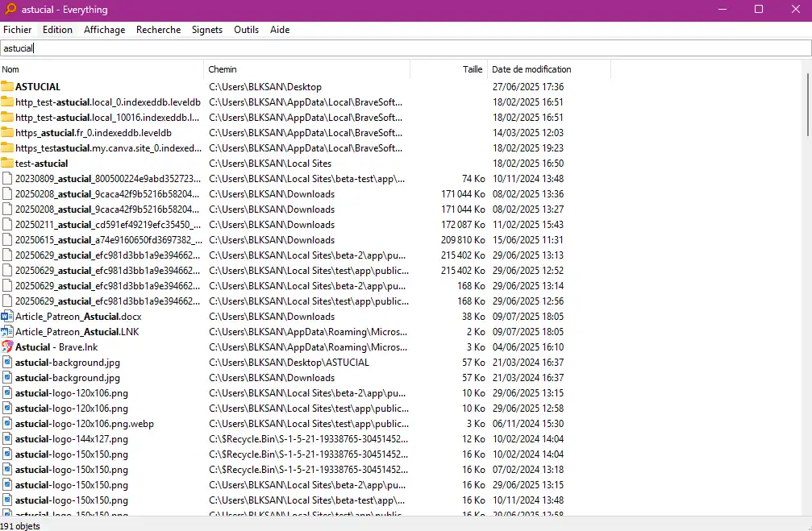This screenshot has width=812, height=531.
Task: Select 20250211_astucial_cd591ef49219efc35450 file name
Action: [x=108, y=225]
